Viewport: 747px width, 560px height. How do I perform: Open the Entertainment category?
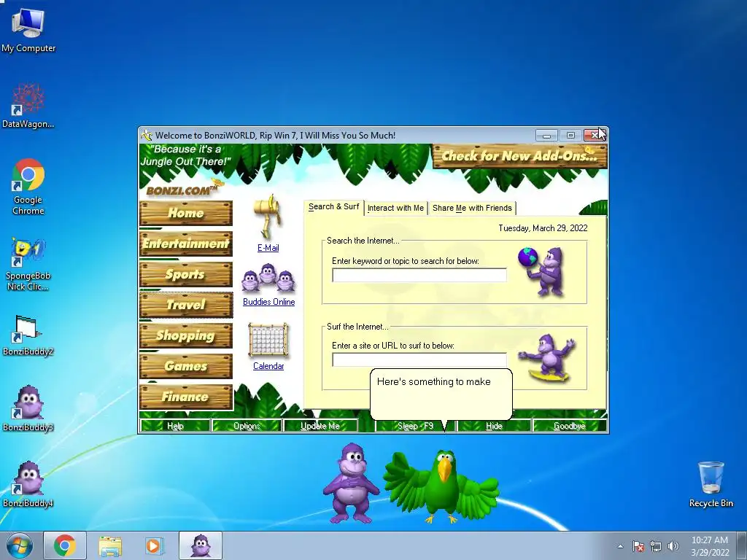point(186,244)
